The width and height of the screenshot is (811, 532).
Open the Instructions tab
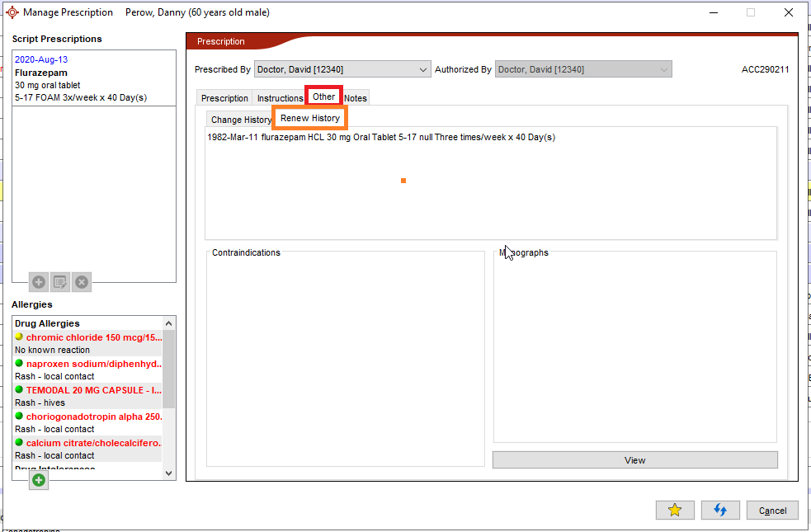click(x=280, y=98)
